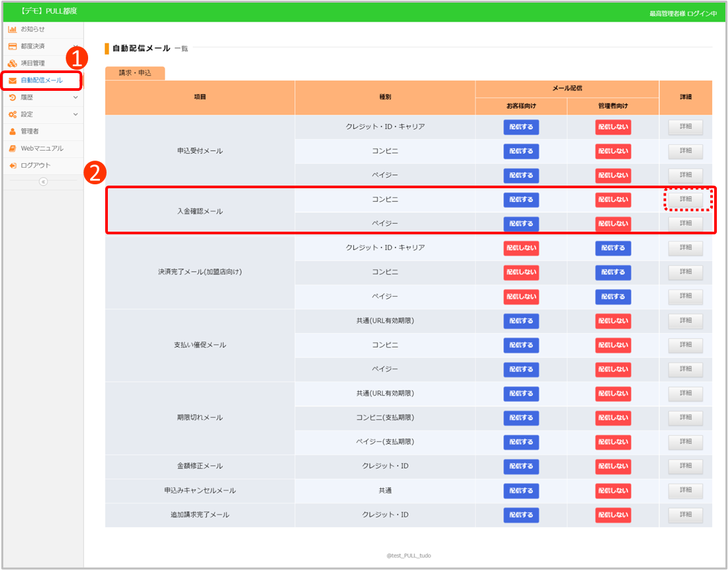728x570 pixels.
Task: Click the 自動配信メール envelope icon
Action: [12, 80]
